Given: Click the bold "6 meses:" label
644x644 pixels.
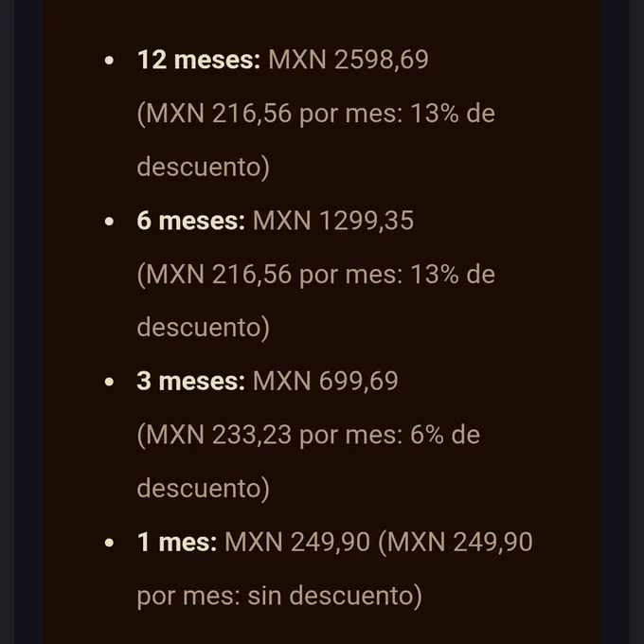Looking at the screenshot, I should pyautogui.click(x=191, y=221).
